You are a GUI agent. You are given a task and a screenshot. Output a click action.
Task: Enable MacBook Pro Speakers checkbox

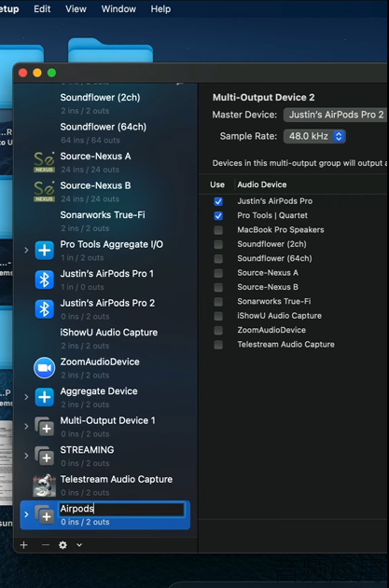(x=218, y=230)
